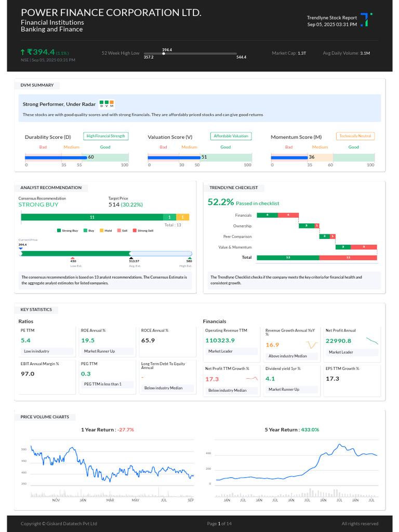This screenshot has width=399, height=532.
Task: Click the 5 Year Return chart line
Action: point(297,462)
